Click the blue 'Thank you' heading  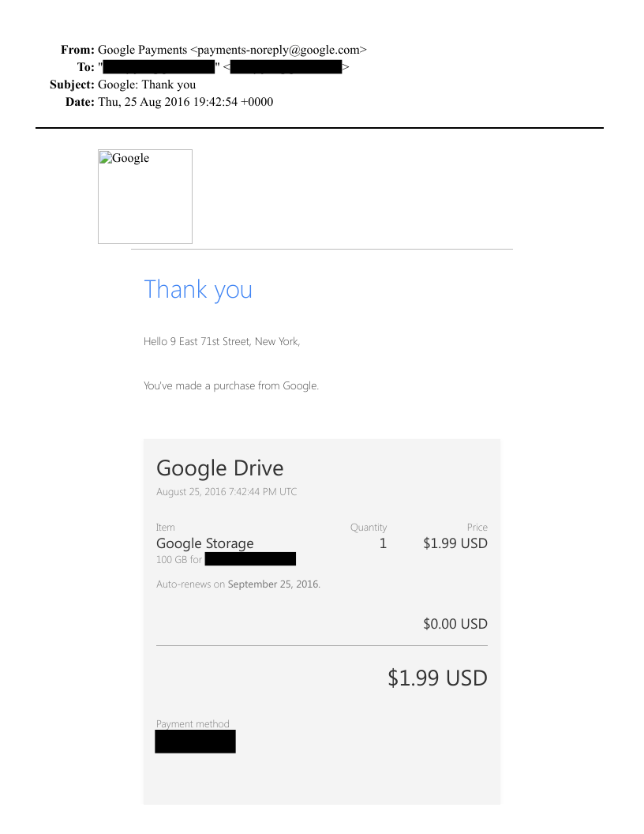pyautogui.click(x=198, y=289)
